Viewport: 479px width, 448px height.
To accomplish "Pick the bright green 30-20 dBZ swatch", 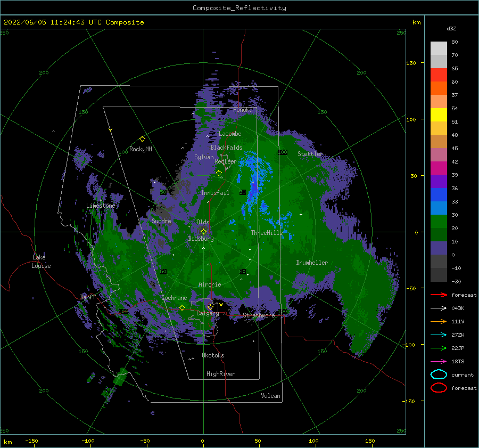I will click(x=439, y=222).
